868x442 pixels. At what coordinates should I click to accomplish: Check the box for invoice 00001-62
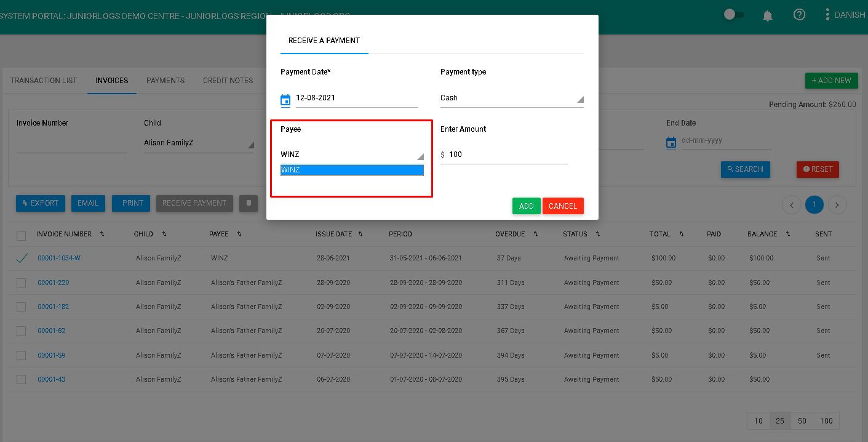22,331
